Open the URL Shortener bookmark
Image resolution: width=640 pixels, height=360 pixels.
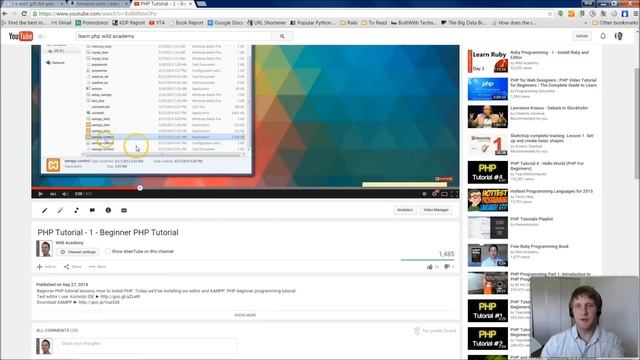[267, 23]
